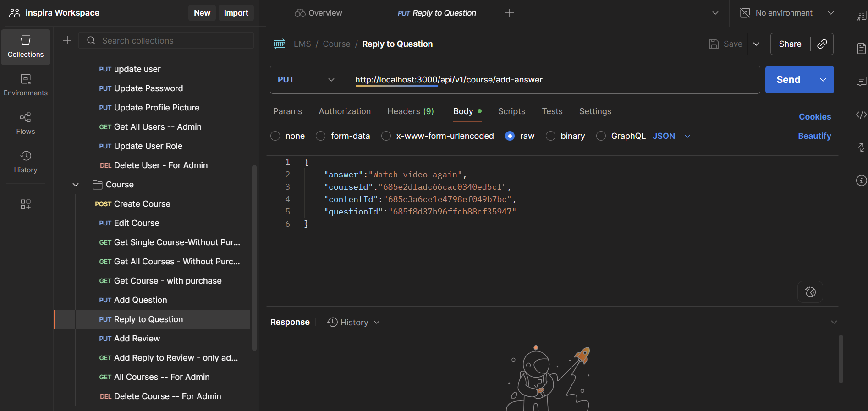The image size is (868, 411).
Task: Switch to the Authorization tab
Action: tap(345, 111)
